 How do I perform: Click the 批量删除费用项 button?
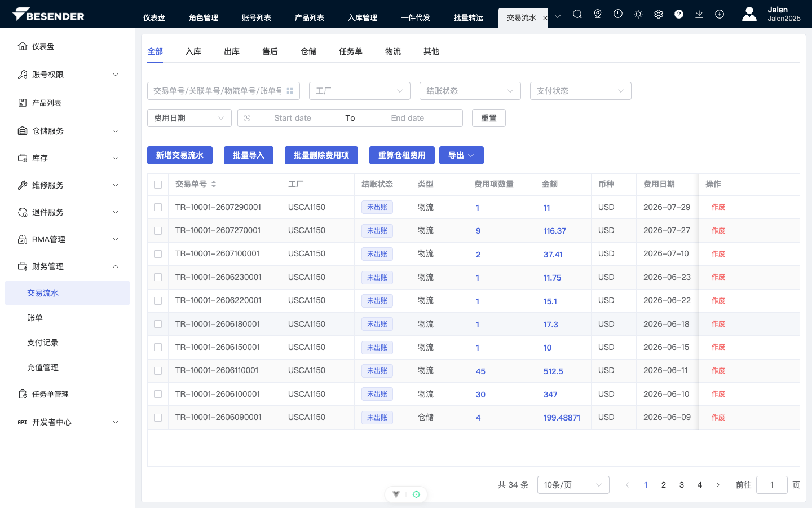point(321,155)
